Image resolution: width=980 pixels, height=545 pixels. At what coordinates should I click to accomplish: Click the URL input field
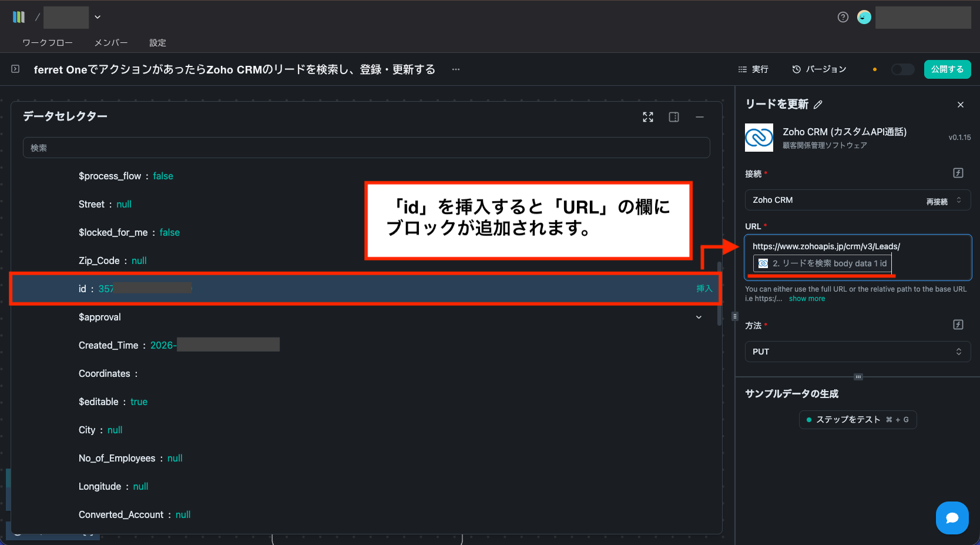tap(858, 257)
